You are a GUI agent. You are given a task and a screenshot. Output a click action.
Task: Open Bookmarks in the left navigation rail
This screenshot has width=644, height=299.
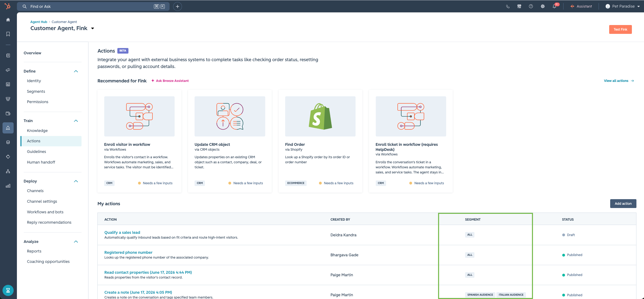pos(8,34)
